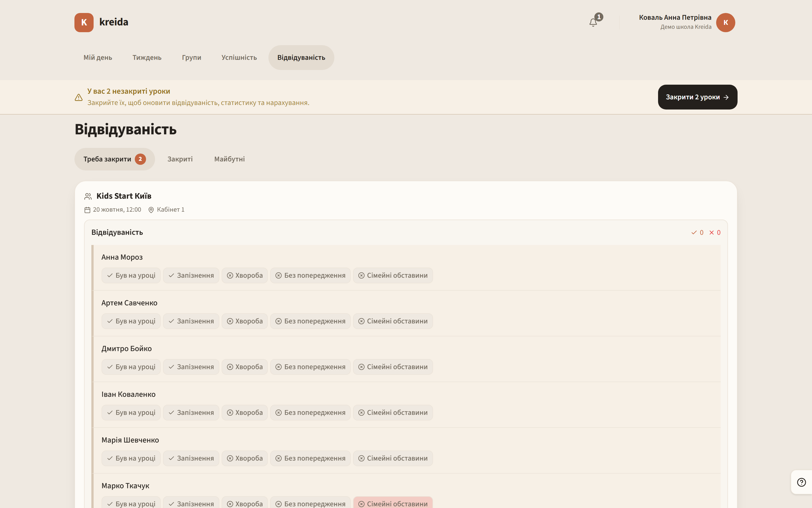Mark Марія Шевченко as Був на уроці
812x508 pixels.
coord(131,458)
